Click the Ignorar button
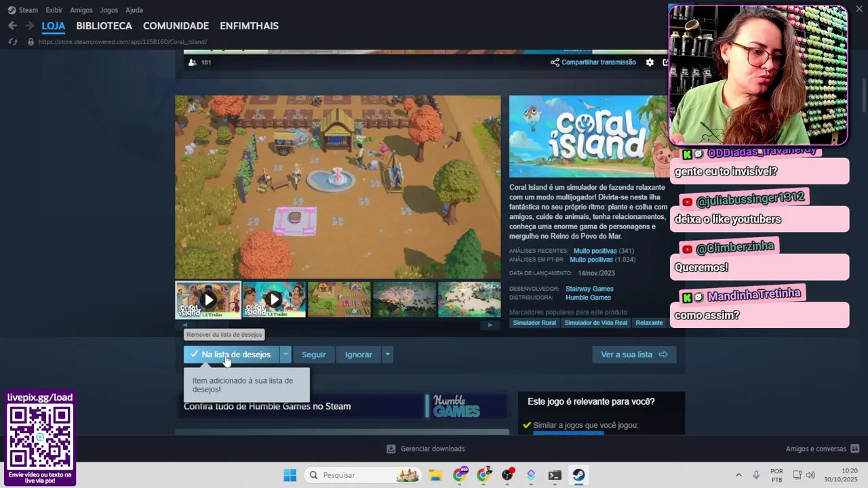Viewport: 868px width, 488px height. 358,354
